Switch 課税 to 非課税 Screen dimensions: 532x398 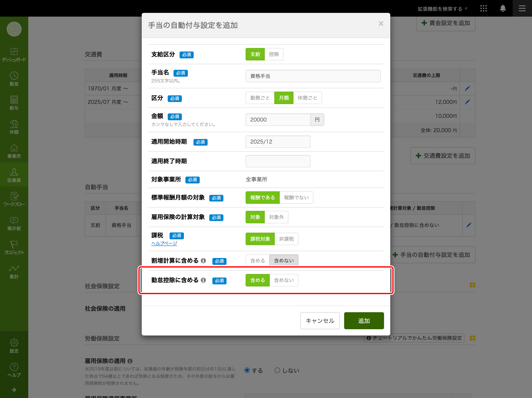286,239
